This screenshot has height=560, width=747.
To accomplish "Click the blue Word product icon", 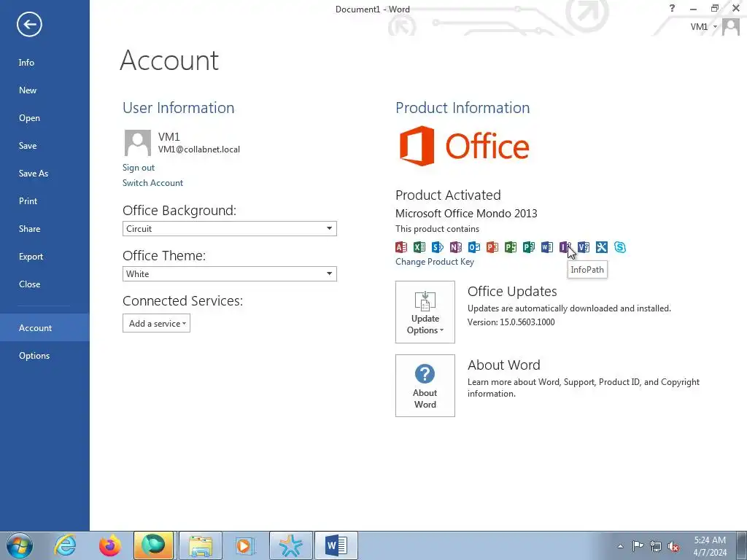I will 547,246.
